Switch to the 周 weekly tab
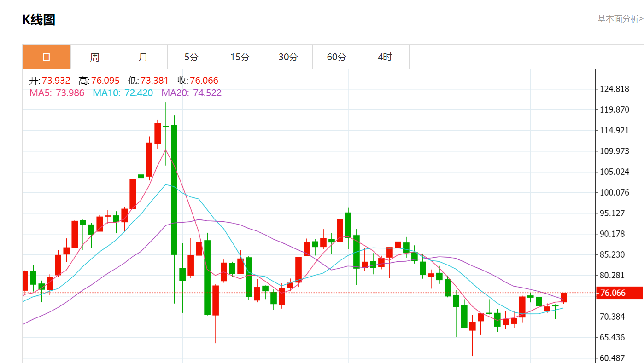This screenshot has height=363, width=644. [94, 57]
